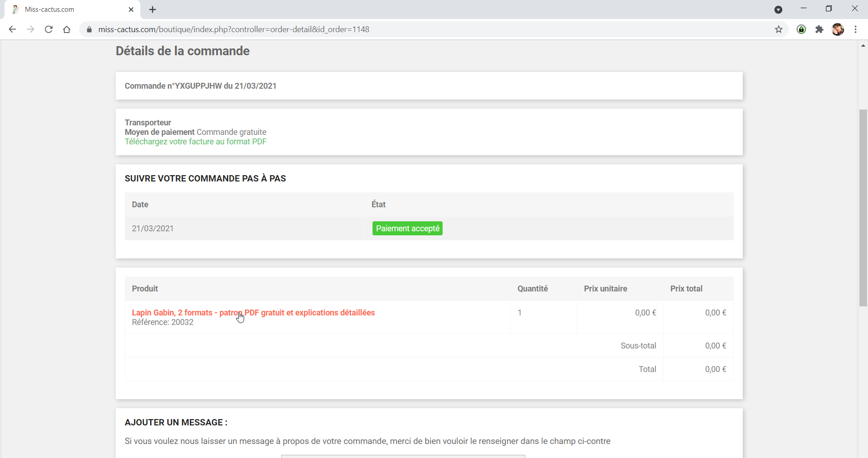Screen dimensions: 868x458
Task: Select the Miss-cactus.com tab
Action: click(68, 10)
